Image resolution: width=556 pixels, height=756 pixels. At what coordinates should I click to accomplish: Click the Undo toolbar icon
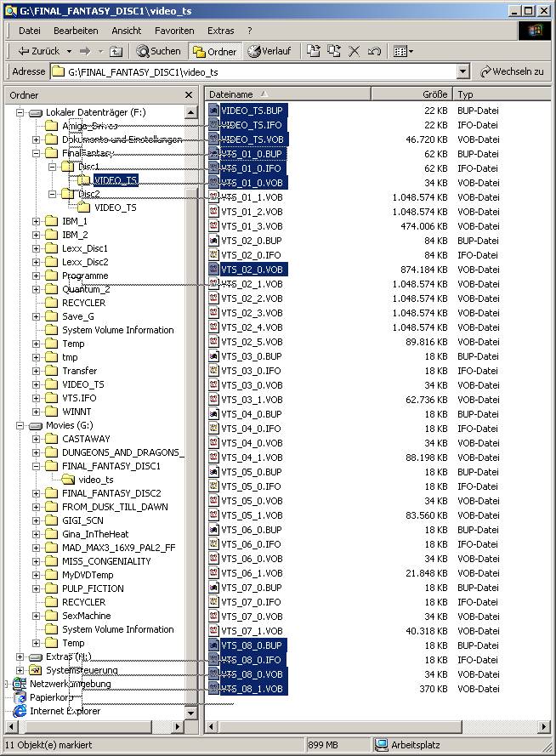pyautogui.click(x=374, y=52)
